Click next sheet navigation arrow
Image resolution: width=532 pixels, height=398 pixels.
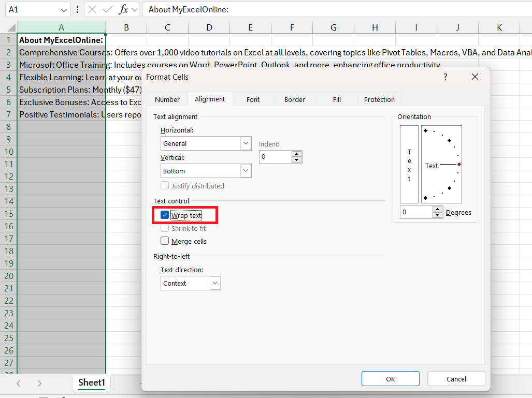39,384
